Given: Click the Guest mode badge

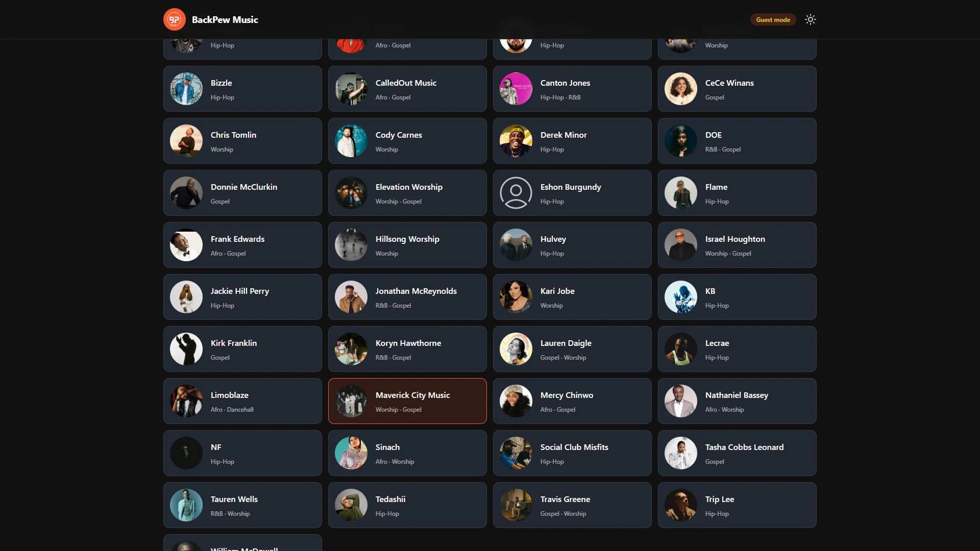Looking at the screenshot, I should pos(773,19).
